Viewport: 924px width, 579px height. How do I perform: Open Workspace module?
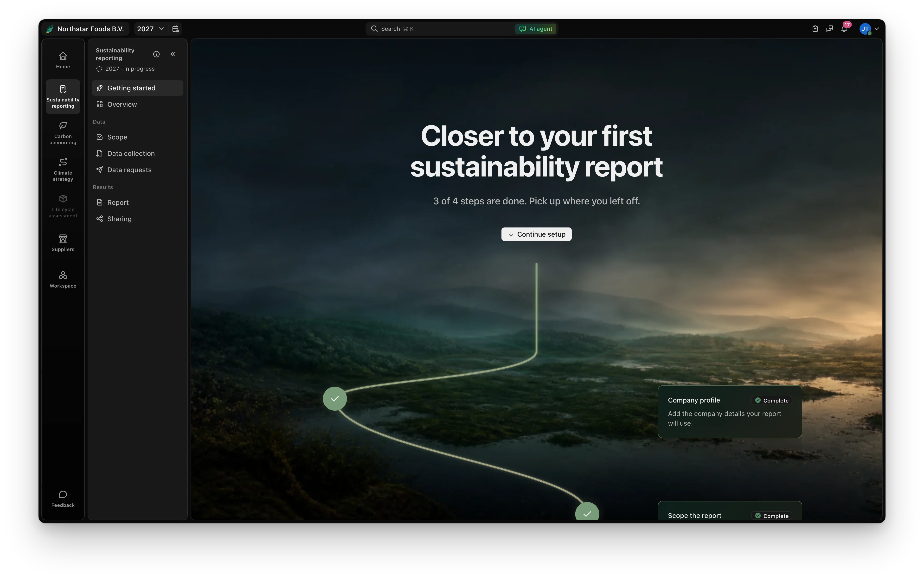(63, 279)
